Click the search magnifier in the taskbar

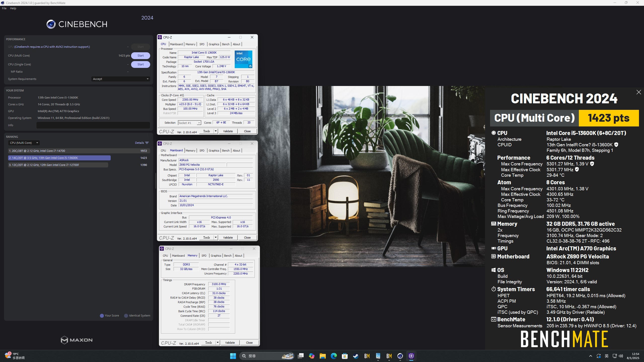[x=244, y=356]
